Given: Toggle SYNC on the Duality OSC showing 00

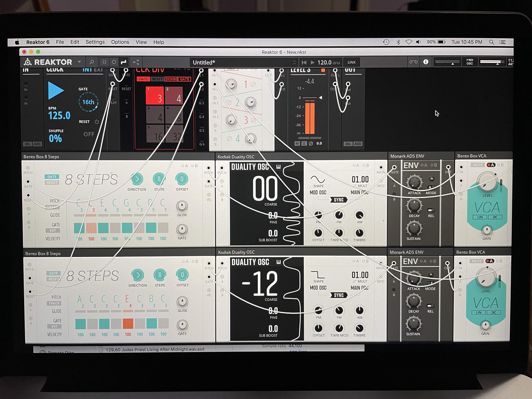Looking at the screenshot, I should (x=339, y=200).
